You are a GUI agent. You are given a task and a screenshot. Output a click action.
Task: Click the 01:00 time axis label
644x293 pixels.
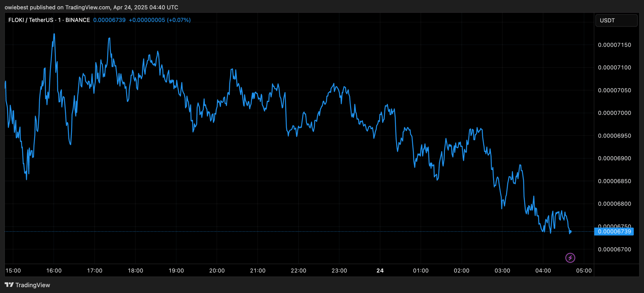(421, 271)
